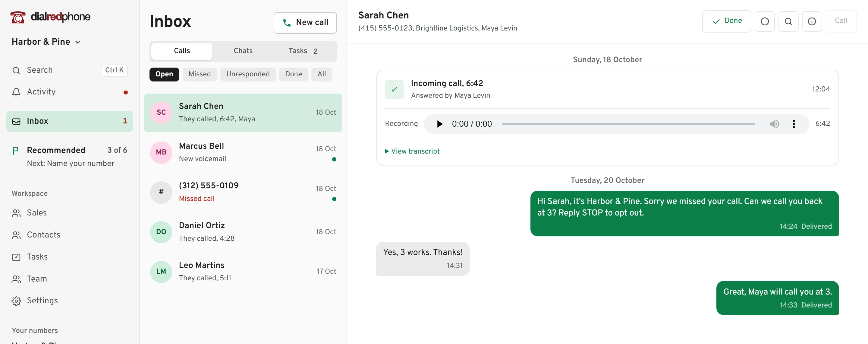
Task: Mute the recording volume speaker icon
Action: pyautogui.click(x=774, y=124)
